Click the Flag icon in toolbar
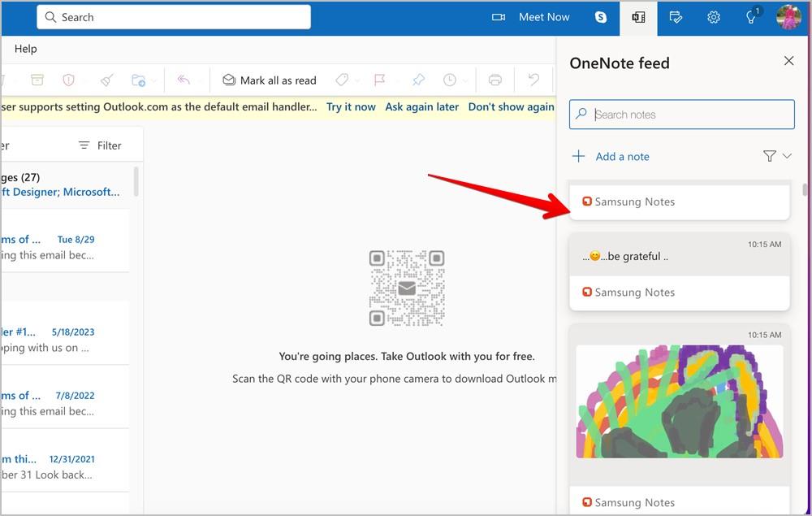The image size is (812, 516). pyautogui.click(x=379, y=80)
